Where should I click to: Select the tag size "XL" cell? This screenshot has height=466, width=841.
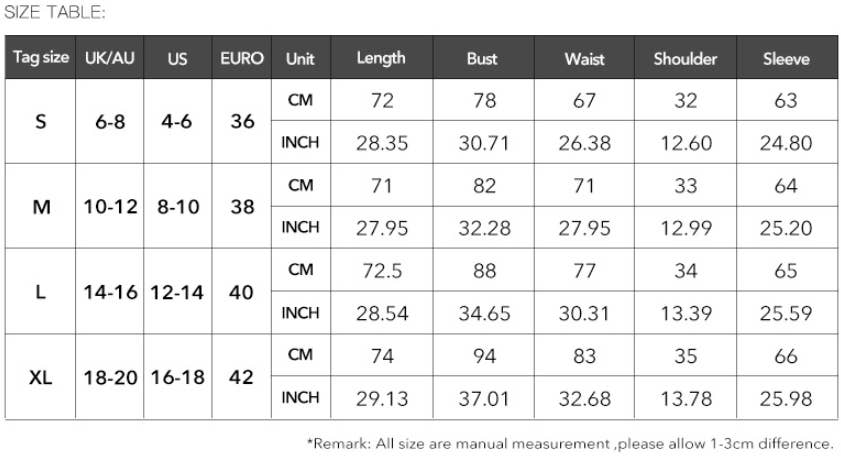point(40,377)
